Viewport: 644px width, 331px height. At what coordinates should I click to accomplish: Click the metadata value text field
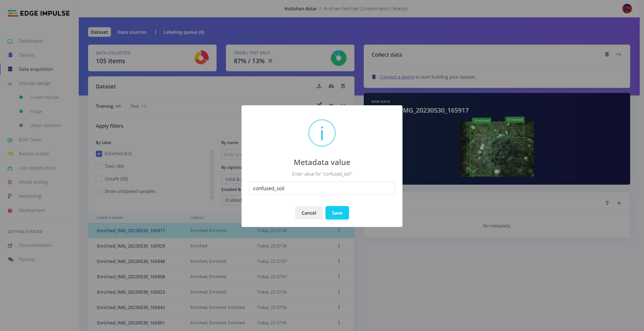click(322, 188)
